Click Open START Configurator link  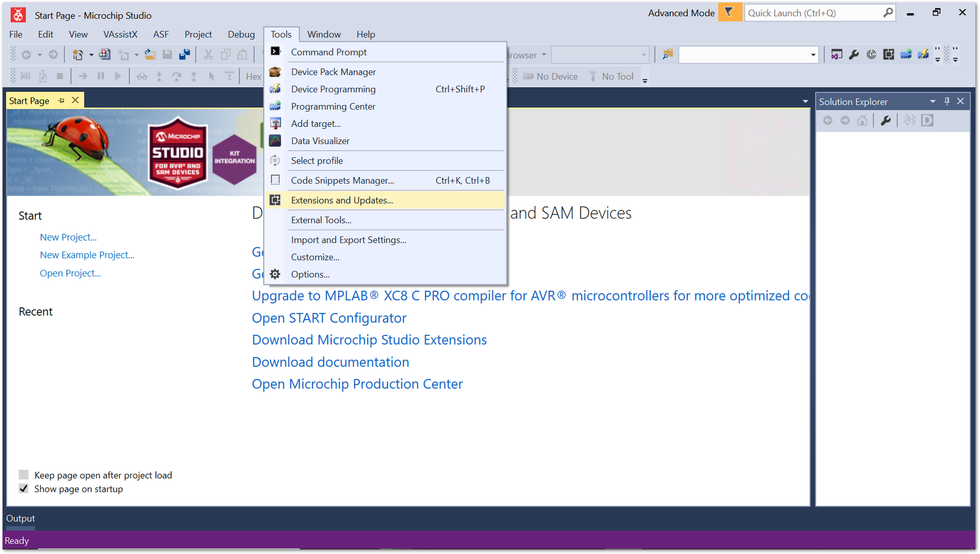[329, 318]
